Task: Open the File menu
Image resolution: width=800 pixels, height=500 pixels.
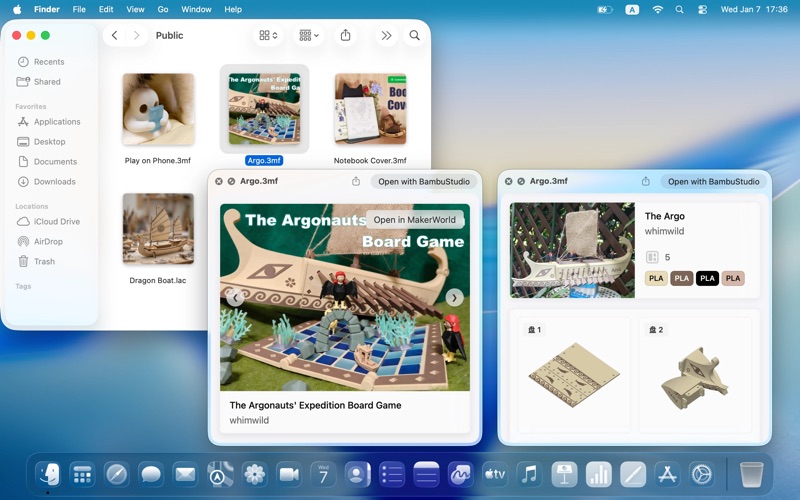Action: [79, 9]
